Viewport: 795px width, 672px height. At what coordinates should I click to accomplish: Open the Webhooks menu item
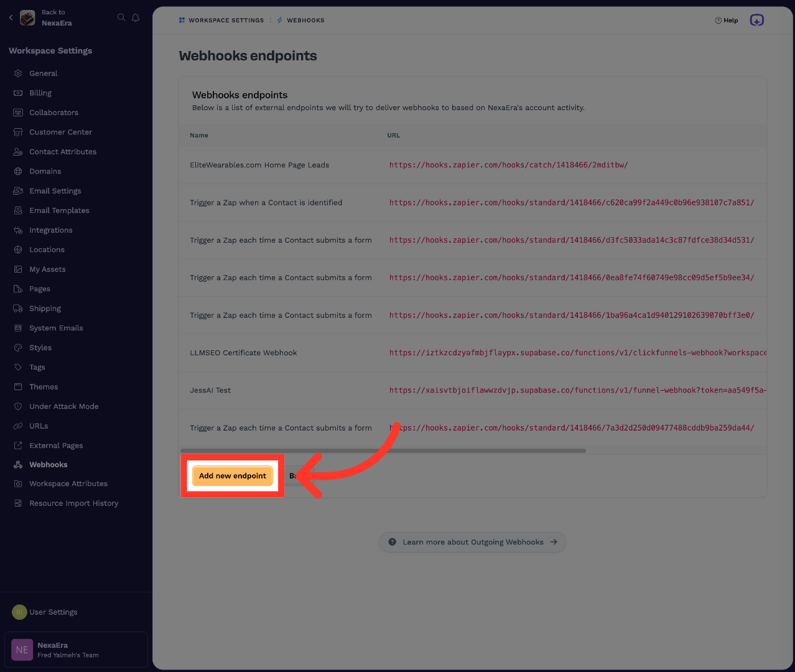point(49,465)
